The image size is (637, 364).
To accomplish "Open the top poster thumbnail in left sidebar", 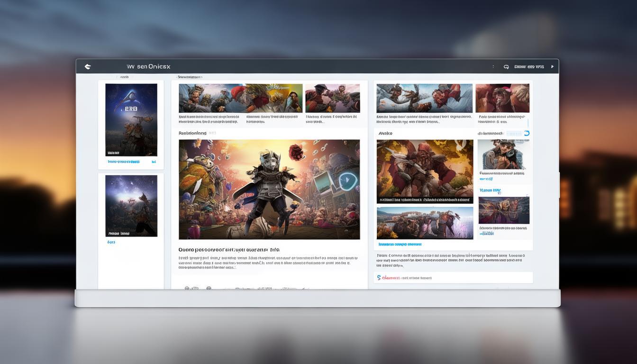I will click(x=131, y=120).
